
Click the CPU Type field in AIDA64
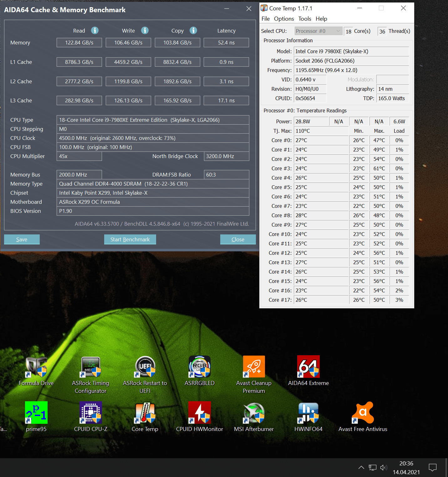click(153, 120)
